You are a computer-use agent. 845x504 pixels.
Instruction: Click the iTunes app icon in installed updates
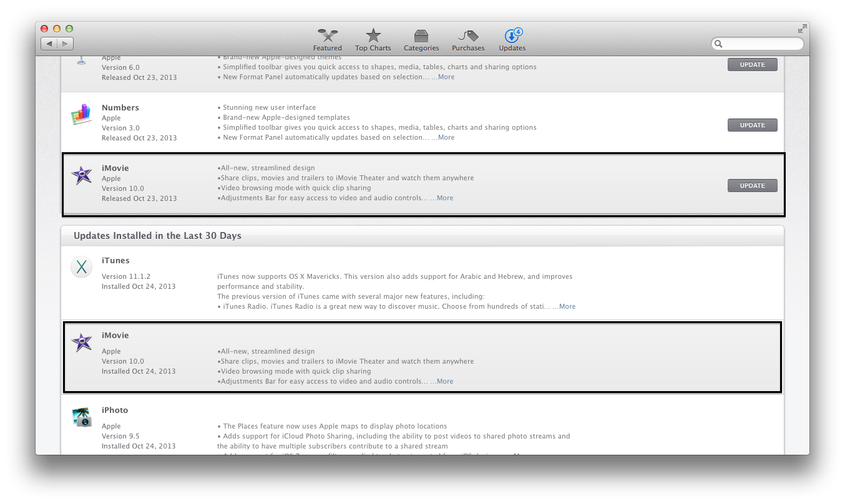82,267
